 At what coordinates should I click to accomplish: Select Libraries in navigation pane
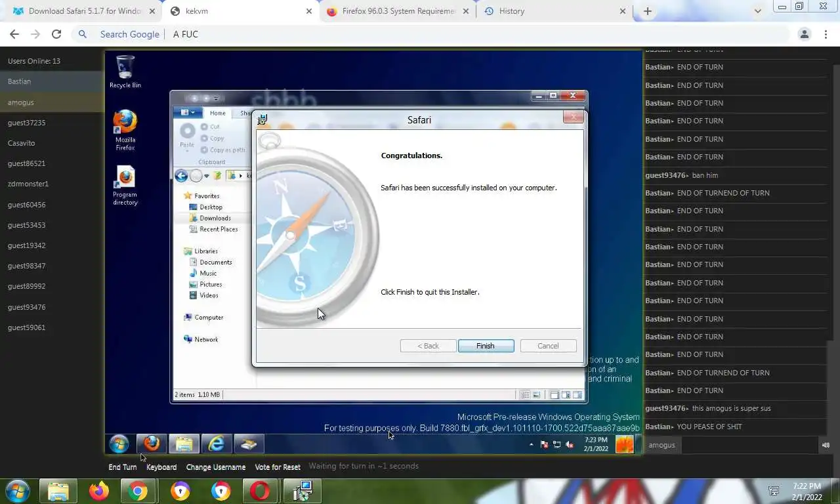tap(201, 251)
